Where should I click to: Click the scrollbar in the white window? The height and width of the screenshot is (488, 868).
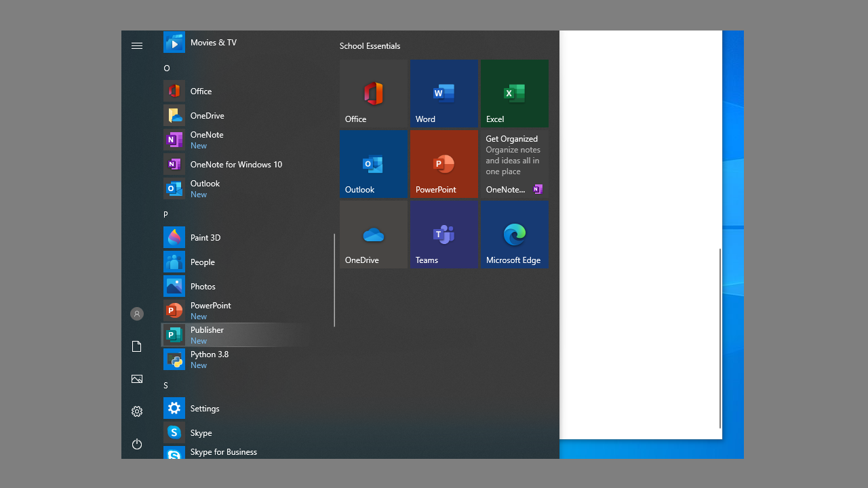(x=719, y=338)
